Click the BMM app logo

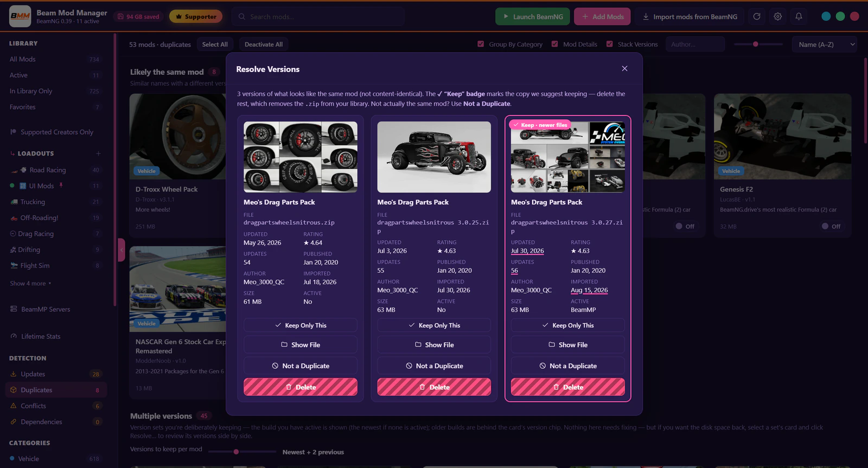[20, 16]
